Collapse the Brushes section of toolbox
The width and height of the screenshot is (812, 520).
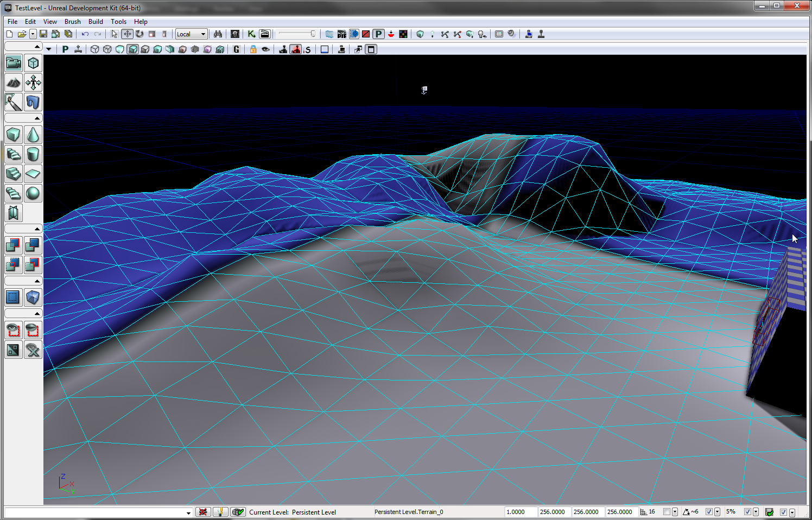[23, 118]
